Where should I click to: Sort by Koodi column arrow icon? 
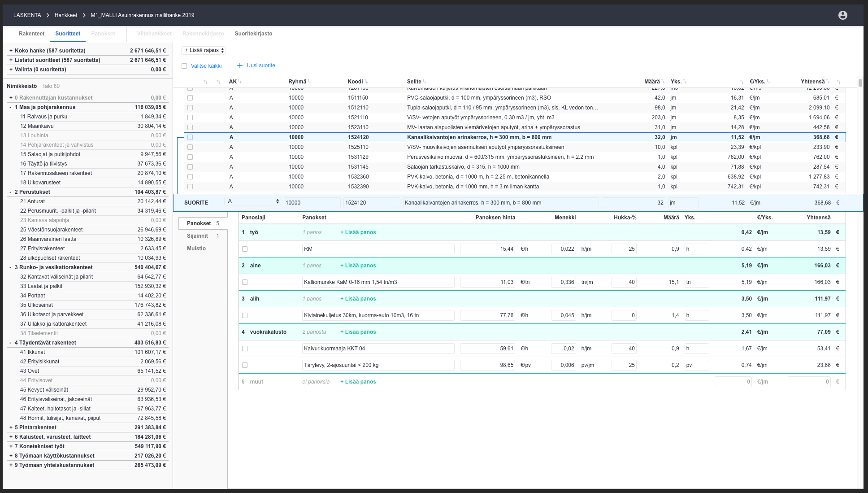(x=366, y=82)
